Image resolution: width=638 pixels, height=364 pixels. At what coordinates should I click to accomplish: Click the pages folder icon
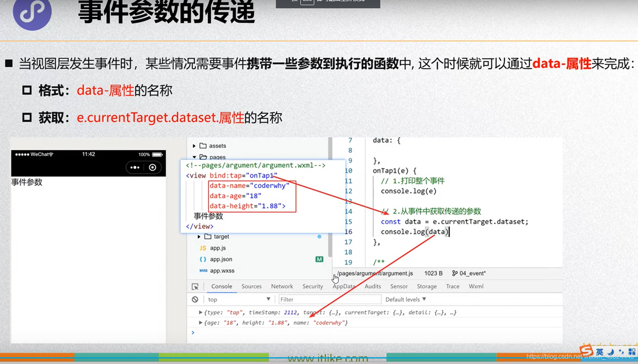pos(203,157)
